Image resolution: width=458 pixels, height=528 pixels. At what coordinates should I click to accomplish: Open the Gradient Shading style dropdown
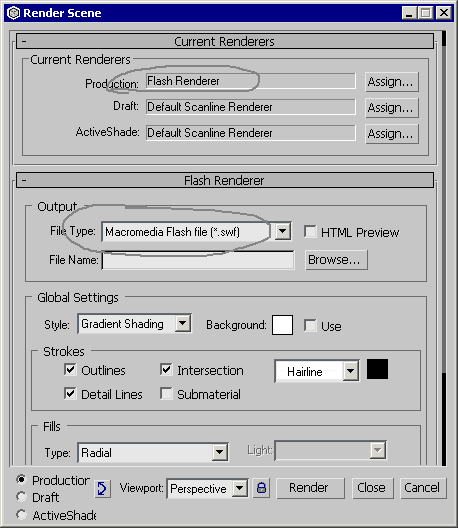[183, 324]
